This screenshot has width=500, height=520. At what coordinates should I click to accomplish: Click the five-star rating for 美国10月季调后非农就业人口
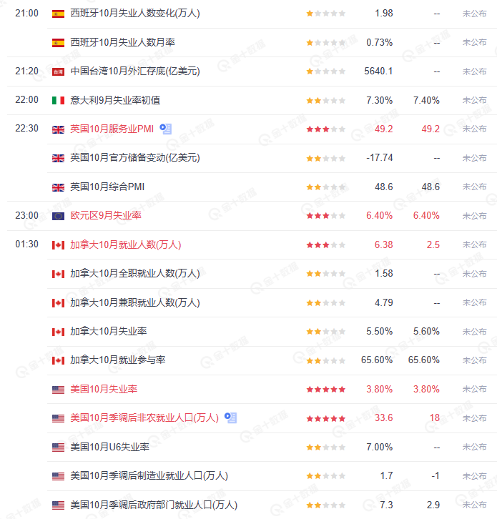pos(326,419)
